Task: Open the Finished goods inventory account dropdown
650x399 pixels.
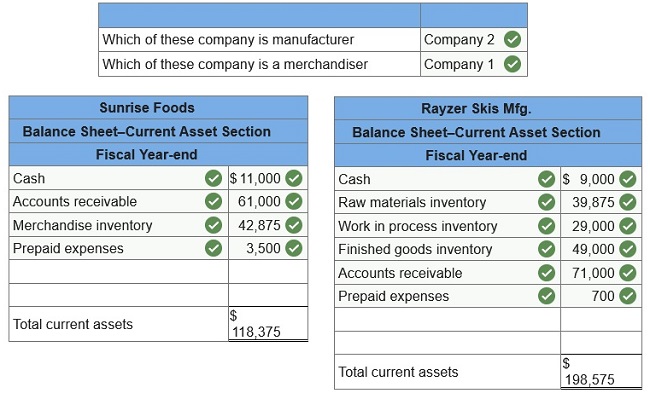Action: click(447, 249)
